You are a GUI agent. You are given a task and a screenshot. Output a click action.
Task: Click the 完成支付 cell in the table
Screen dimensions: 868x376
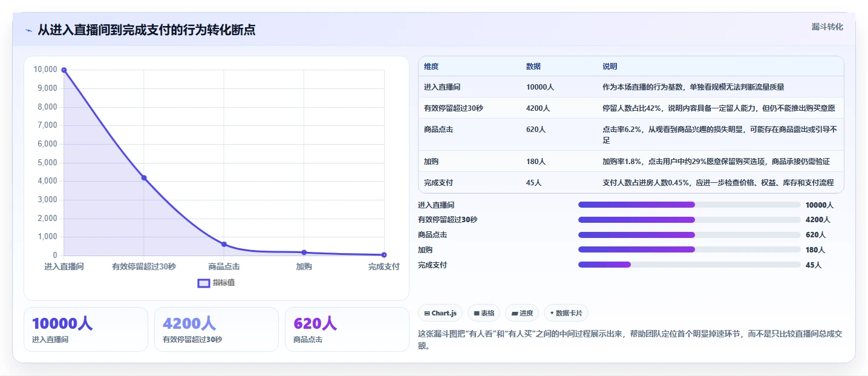point(439,183)
